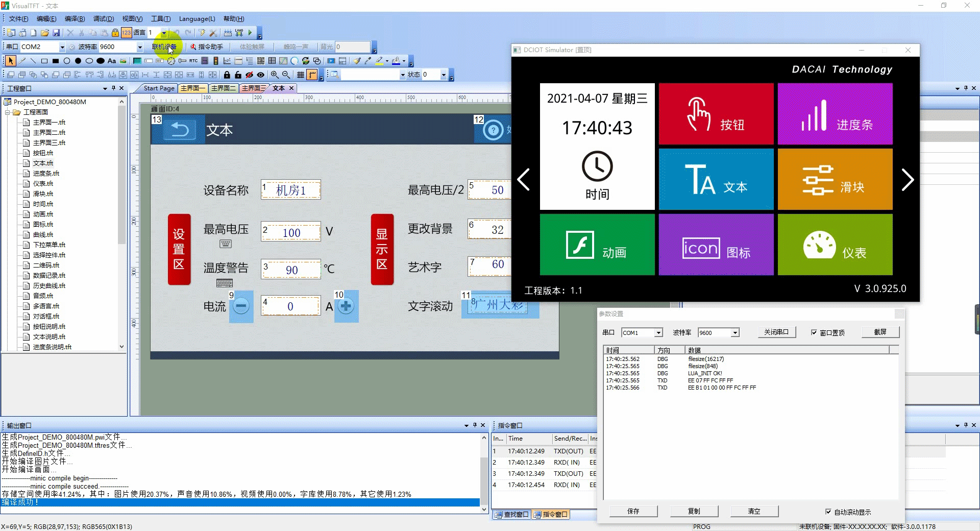Open the 工具(T) menu
The image size is (980, 531).
click(161, 19)
